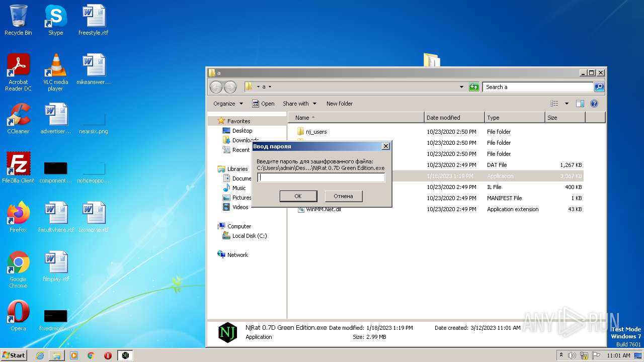
Task: Open Acrobat Reader DC shortcut
Action: (18, 72)
